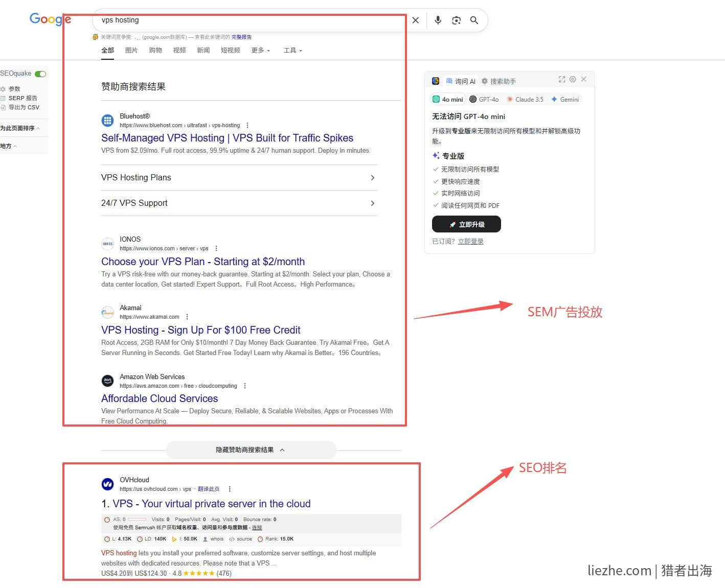Click the Semrush 连接 link
The width and height of the screenshot is (725, 588).
(257, 528)
